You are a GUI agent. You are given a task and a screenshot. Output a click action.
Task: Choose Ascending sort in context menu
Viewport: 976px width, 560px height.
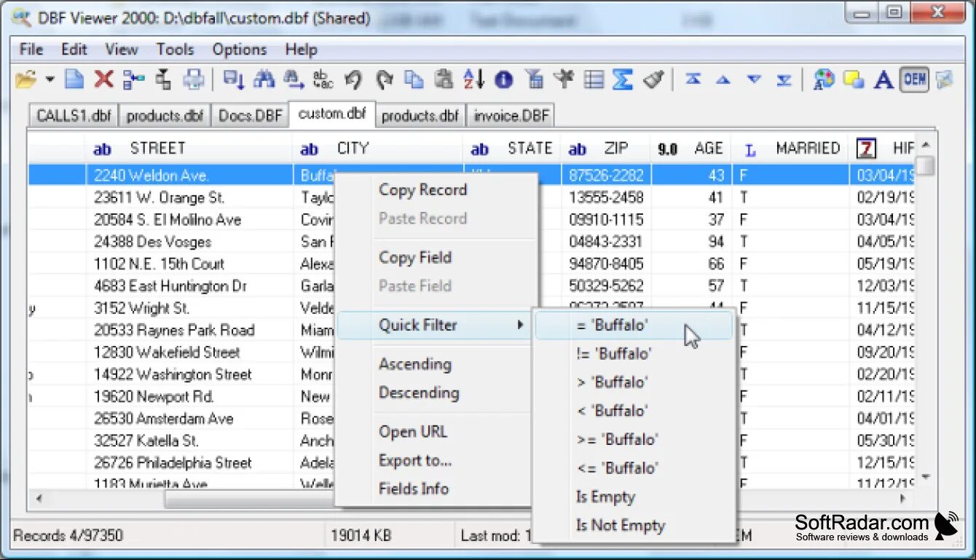coord(414,364)
